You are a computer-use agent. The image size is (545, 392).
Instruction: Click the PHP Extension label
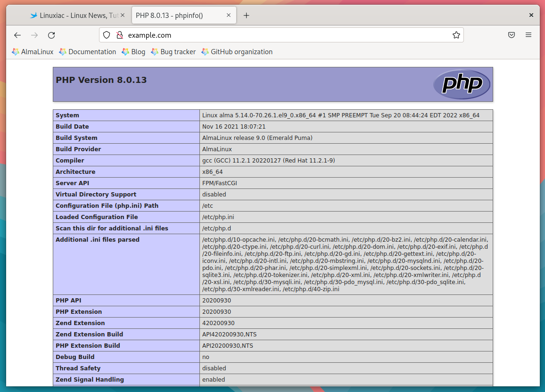point(79,312)
